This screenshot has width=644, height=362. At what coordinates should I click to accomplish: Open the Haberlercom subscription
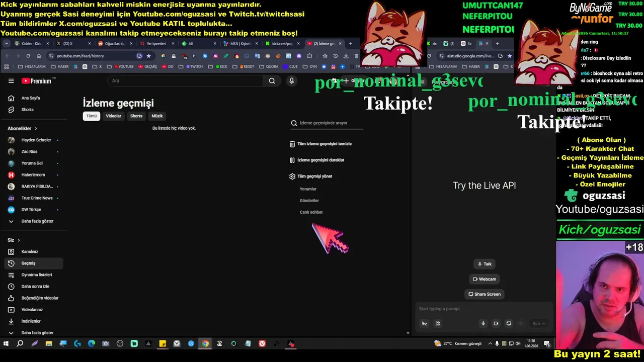coord(33,175)
